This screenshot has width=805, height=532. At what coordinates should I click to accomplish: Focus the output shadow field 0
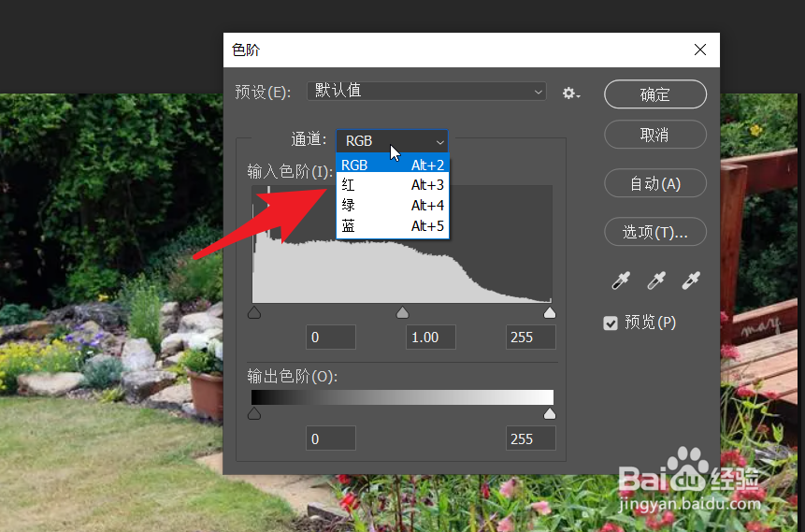click(x=331, y=439)
